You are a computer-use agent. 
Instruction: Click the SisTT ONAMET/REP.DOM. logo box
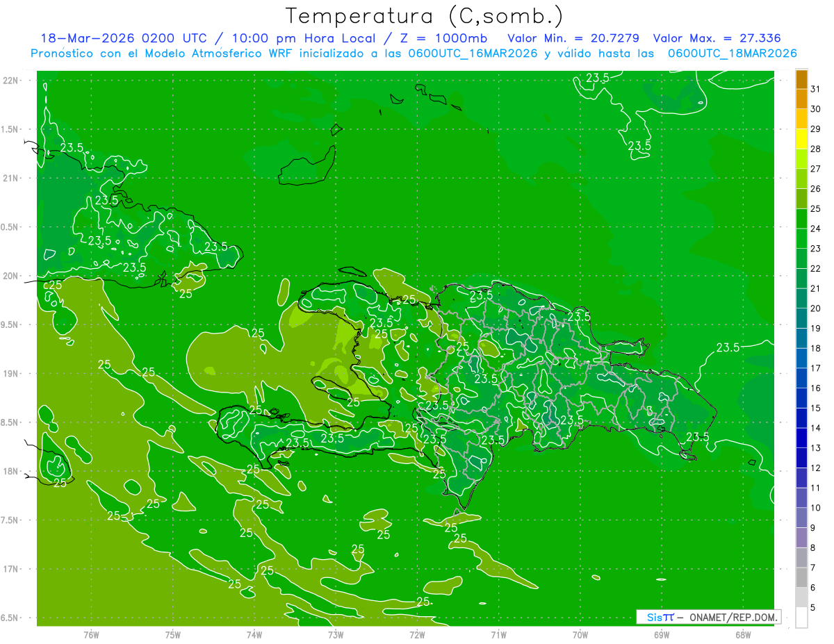click(708, 617)
